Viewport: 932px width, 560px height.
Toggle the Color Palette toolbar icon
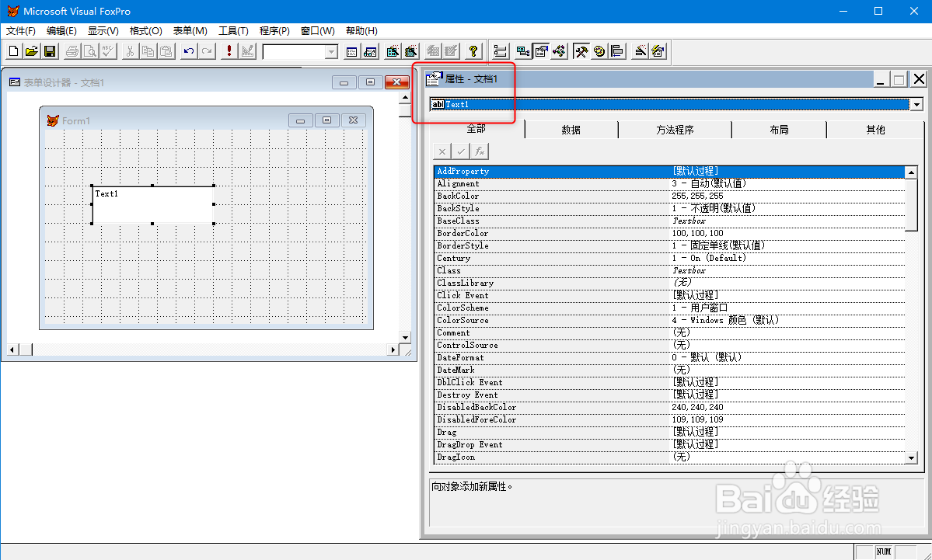click(x=599, y=52)
